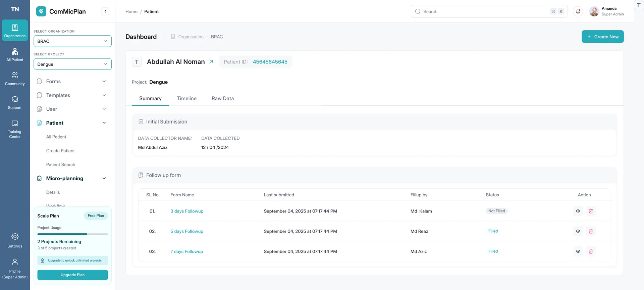
Task: Click the Upgrade Plan button
Action: 72,275
